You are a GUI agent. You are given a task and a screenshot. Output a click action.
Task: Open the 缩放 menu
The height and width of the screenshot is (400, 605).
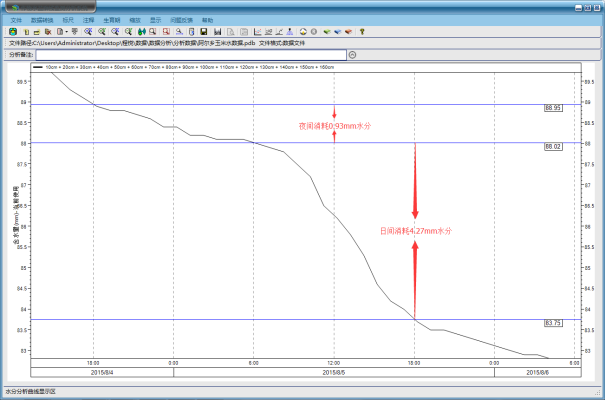point(135,20)
